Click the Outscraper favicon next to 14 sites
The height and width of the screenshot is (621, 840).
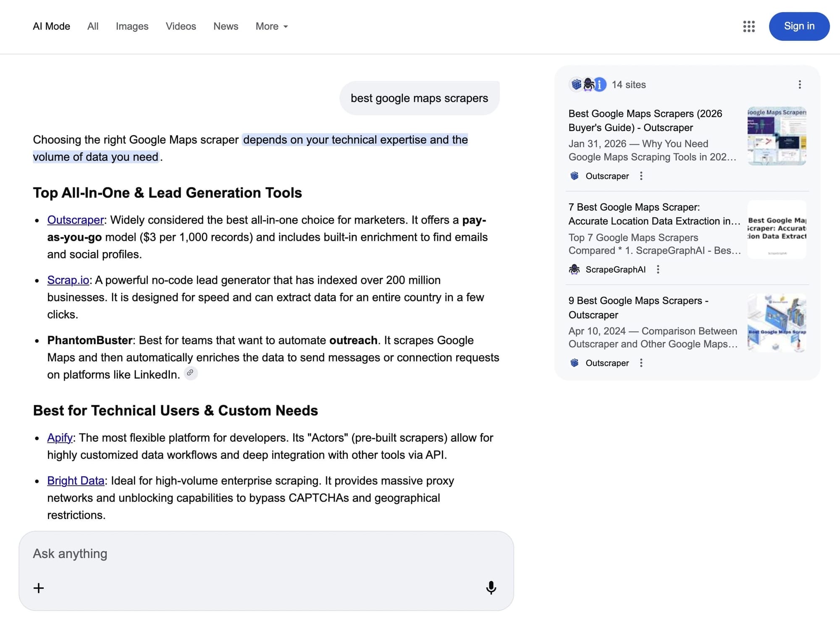[x=575, y=84]
